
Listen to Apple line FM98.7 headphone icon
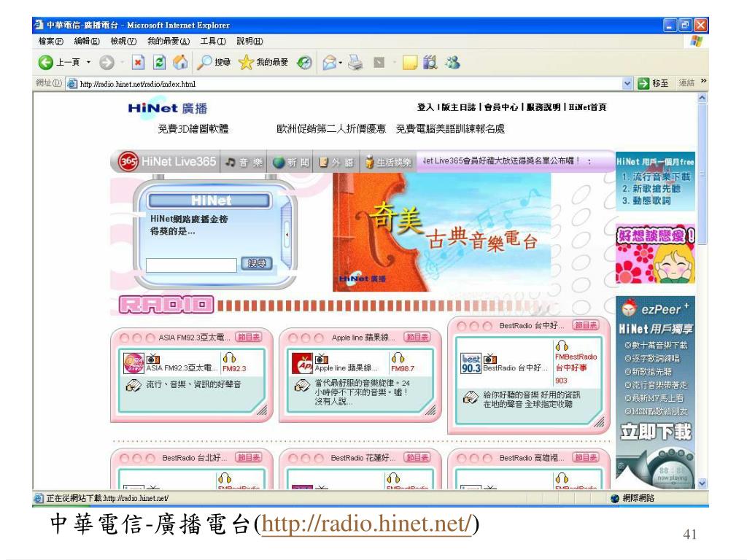tap(398, 358)
